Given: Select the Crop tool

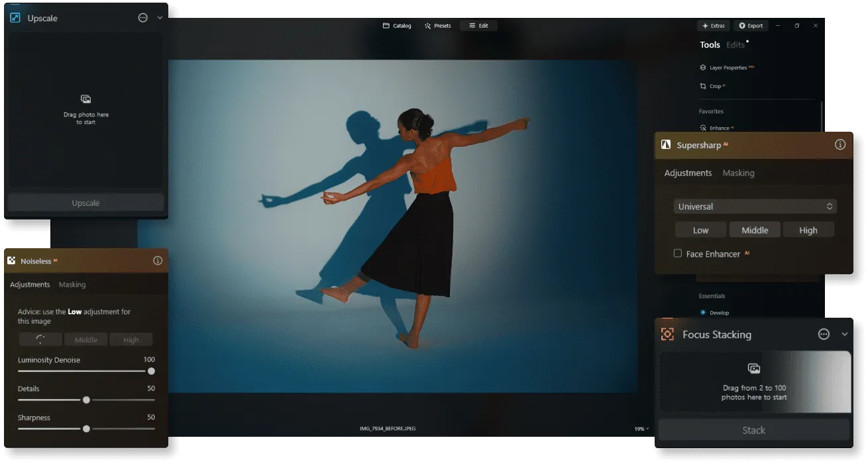Looking at the screenshot, I should 714,86.
